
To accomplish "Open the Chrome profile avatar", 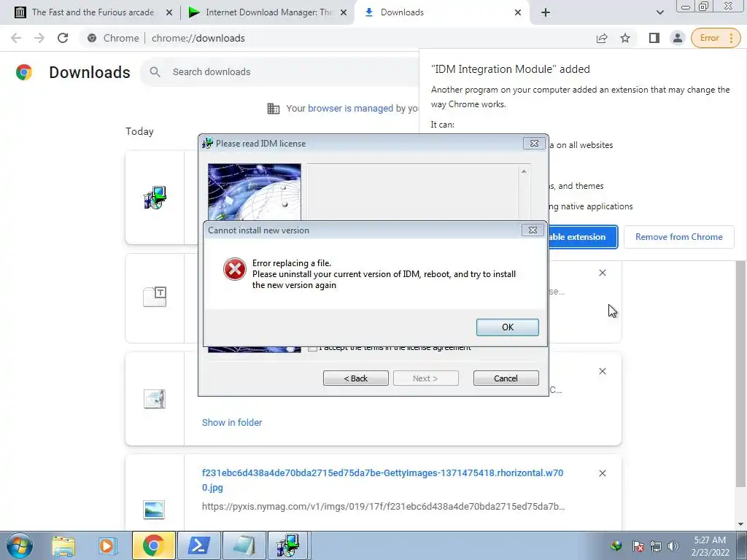I will pos(678,38).
